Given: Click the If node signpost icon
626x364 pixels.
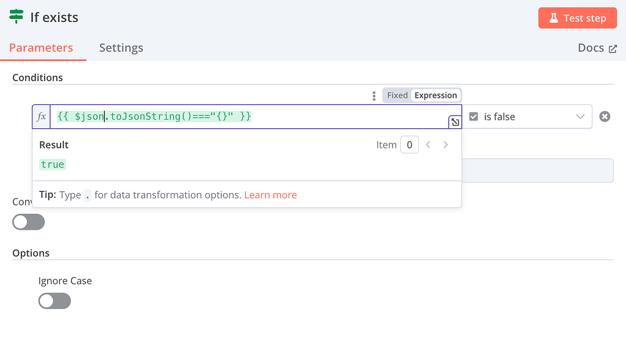Looking at the screenshot, I should (x=17, y=16).
